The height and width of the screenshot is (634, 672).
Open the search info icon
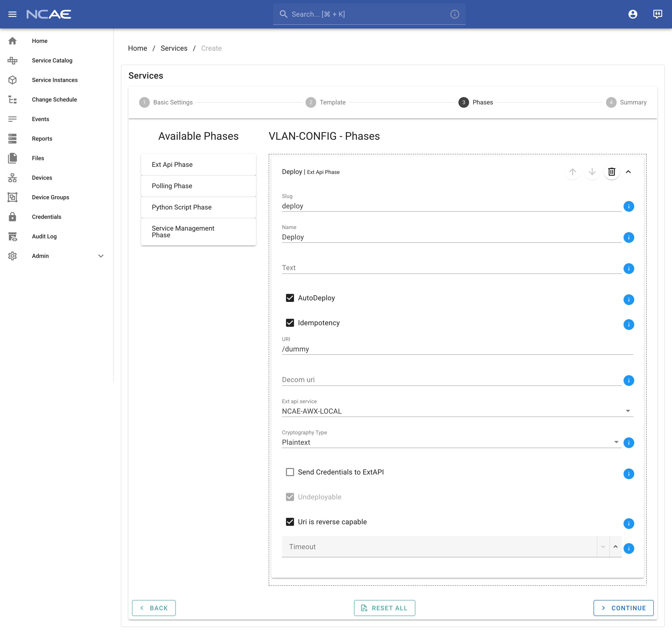tap(455, 14)
